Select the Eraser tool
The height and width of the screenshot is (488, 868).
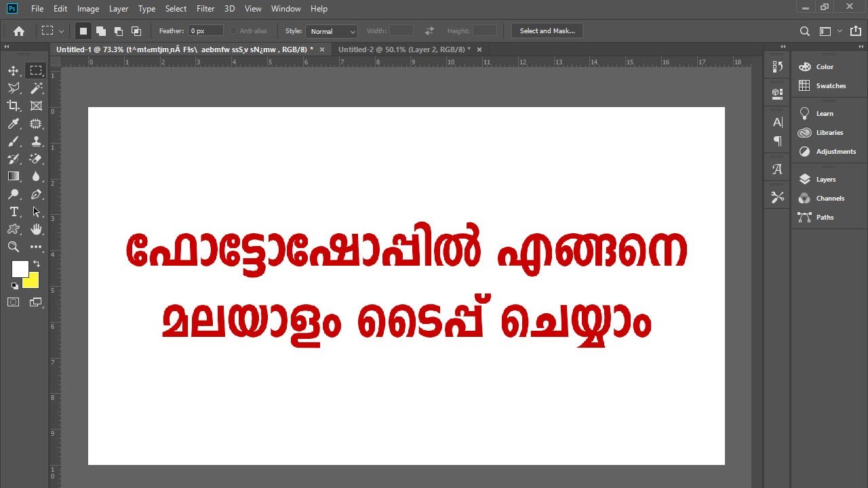point(36,159)
